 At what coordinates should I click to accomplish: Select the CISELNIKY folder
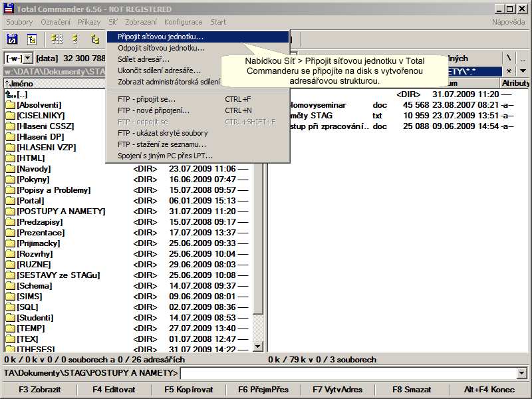(x=41, y=115)
